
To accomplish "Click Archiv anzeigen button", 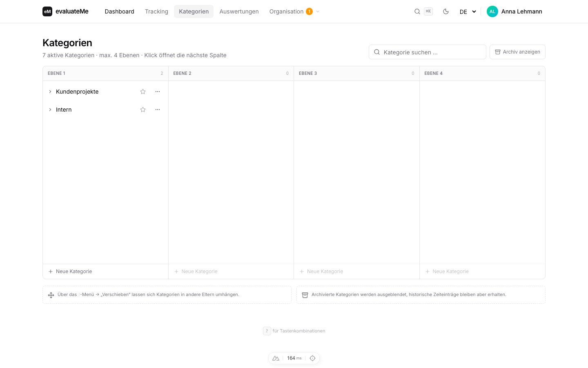I will coord(517,52).
